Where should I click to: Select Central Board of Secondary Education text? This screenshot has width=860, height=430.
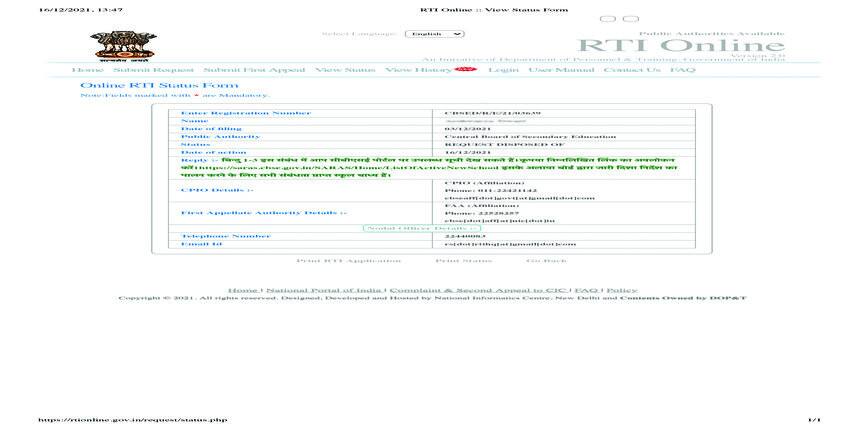click(530, 136)
